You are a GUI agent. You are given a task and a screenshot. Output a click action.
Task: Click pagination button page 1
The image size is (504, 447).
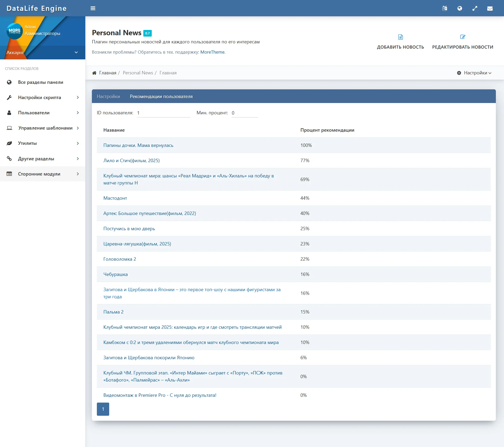[103, 409]
